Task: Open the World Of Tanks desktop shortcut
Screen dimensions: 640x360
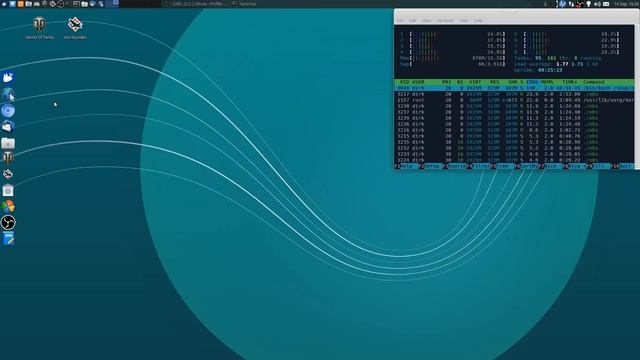Action: tap(39, 28)
